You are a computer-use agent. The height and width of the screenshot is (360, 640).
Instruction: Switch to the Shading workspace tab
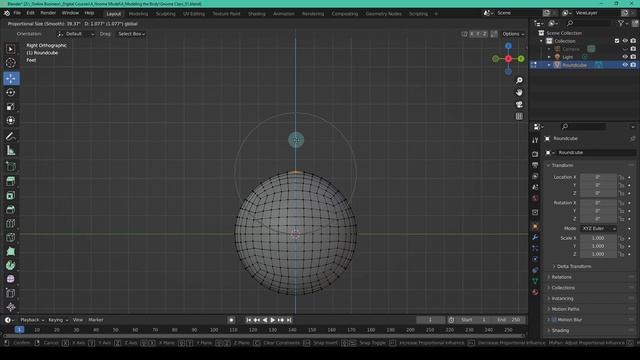[257, 13]
